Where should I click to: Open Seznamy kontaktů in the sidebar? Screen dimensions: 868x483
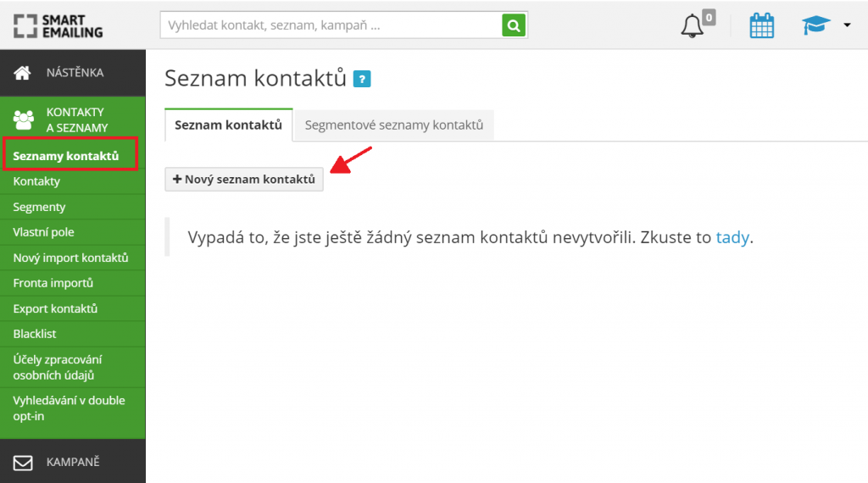[x=66, y=156]
